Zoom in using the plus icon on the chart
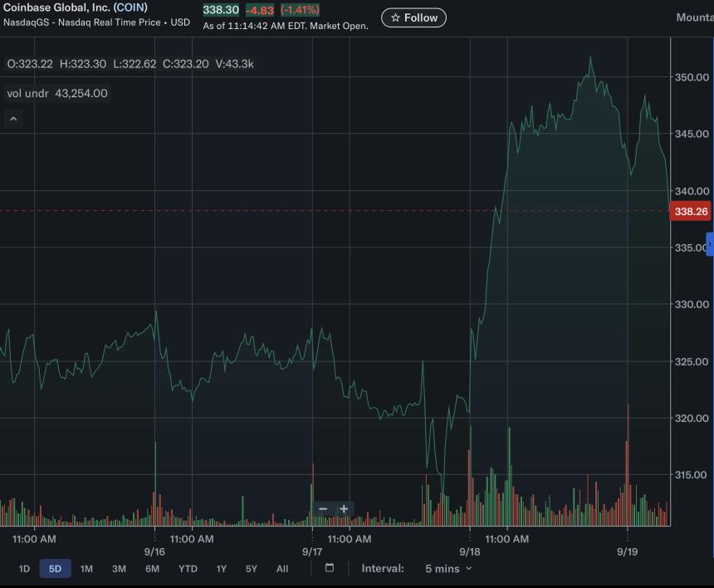 [x=344, y=508]
